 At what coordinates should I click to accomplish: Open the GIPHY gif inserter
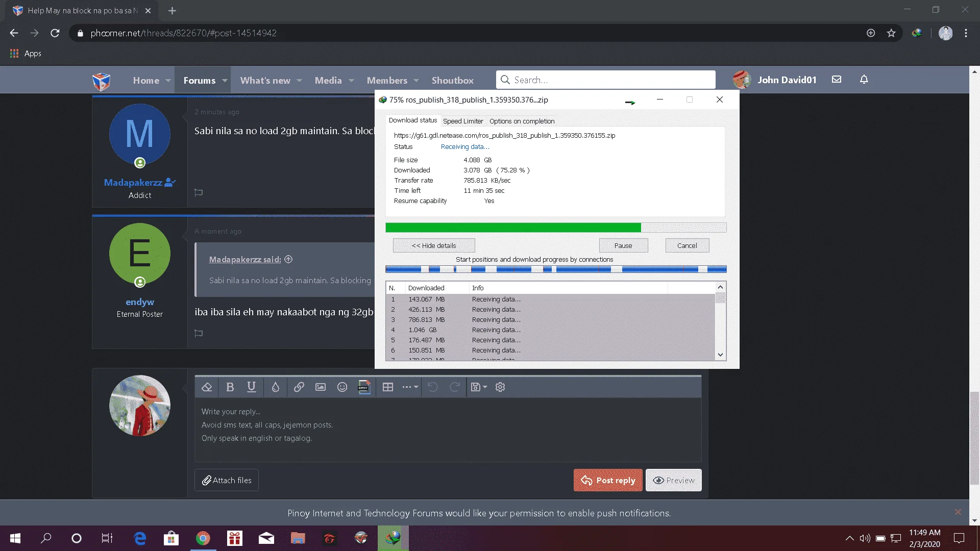pyautogui.click(x=364, y=387)
